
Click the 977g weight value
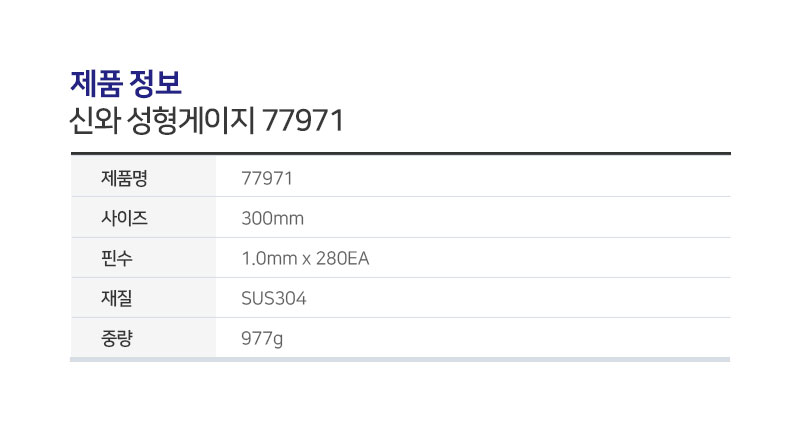coord(262,339)
